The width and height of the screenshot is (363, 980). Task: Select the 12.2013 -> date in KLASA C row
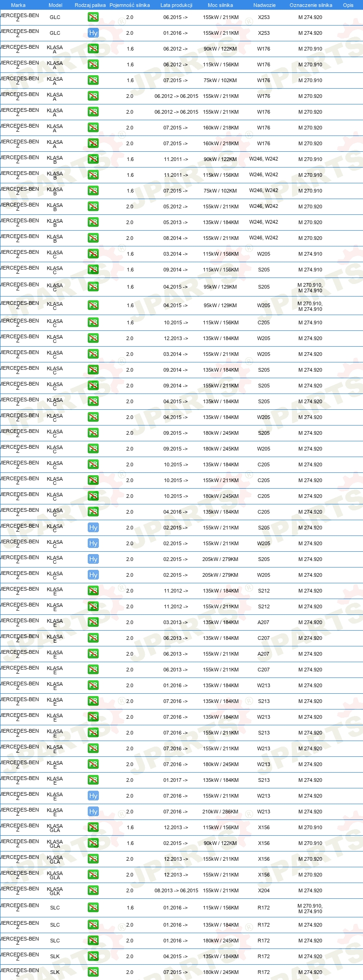point(175,338)
